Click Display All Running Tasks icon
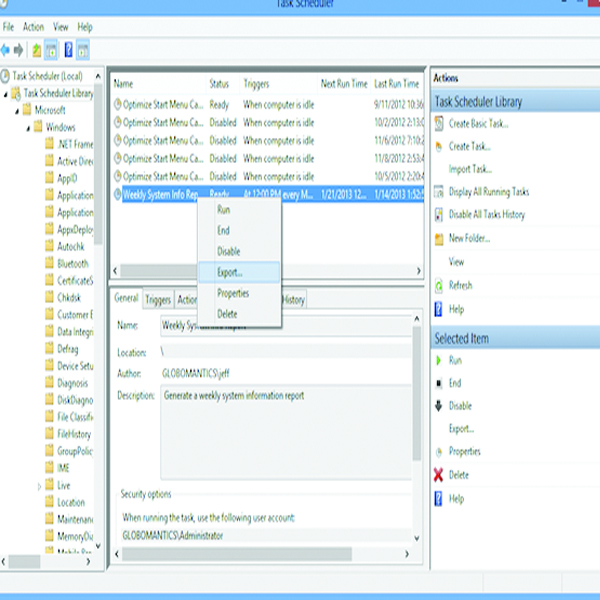This screenshot has width=600, height=600. pyautogui.click(x=439, y=192)
